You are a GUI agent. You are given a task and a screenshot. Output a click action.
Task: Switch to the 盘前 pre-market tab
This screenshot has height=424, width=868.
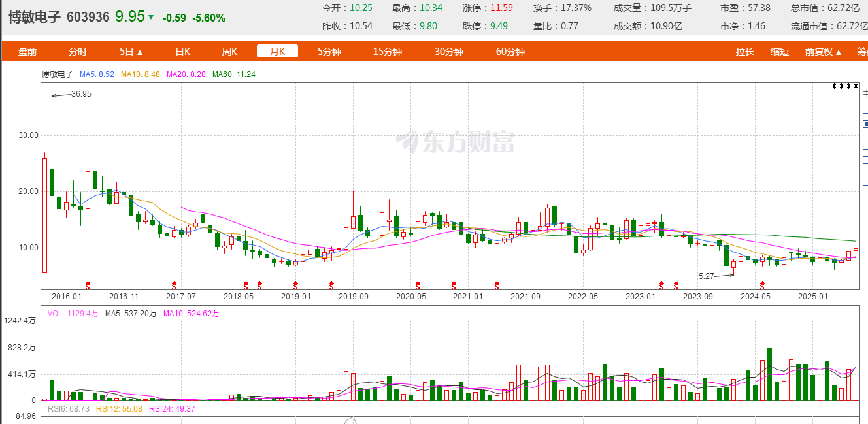27,52
